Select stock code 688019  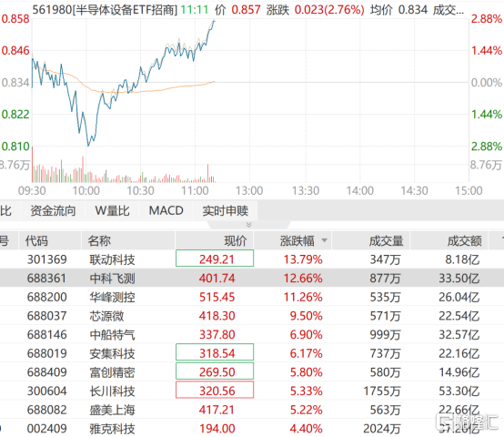coord(47,353)
